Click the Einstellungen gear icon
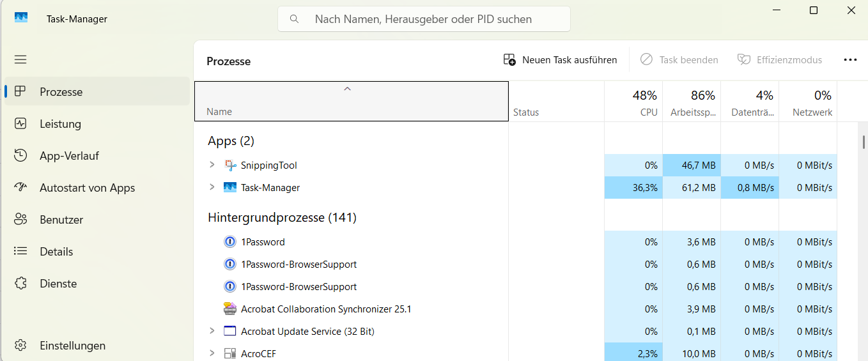The width and height of the screenshot is (868, 361). point(20,346)
